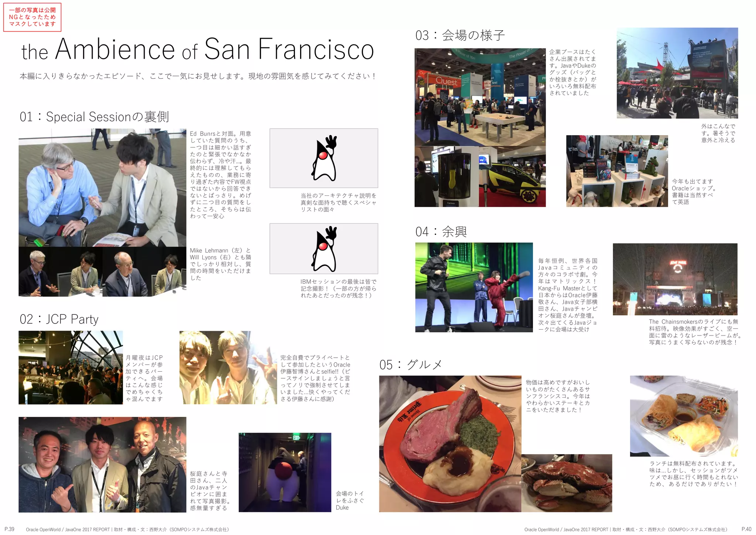This screenshot has width=756, height=535.
Task: Open the kung-fu stage performance photo
Action: click(x=474, y=287)
